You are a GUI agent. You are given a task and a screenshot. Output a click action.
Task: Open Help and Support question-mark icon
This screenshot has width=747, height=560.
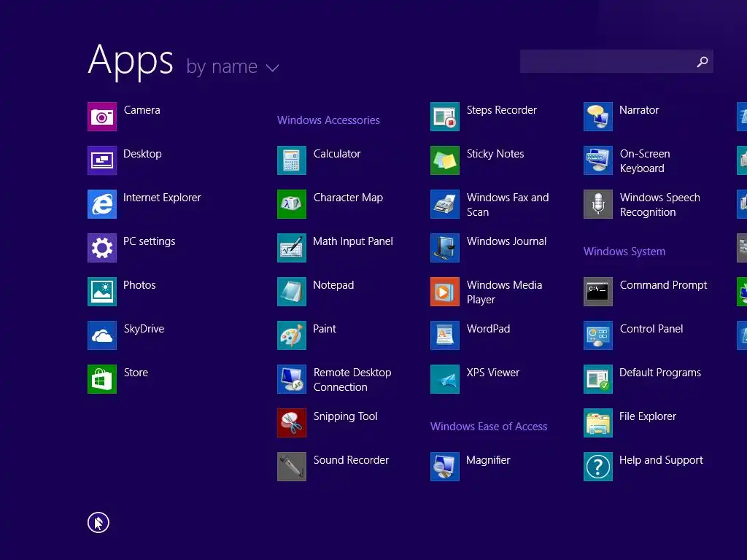(598, 467)
